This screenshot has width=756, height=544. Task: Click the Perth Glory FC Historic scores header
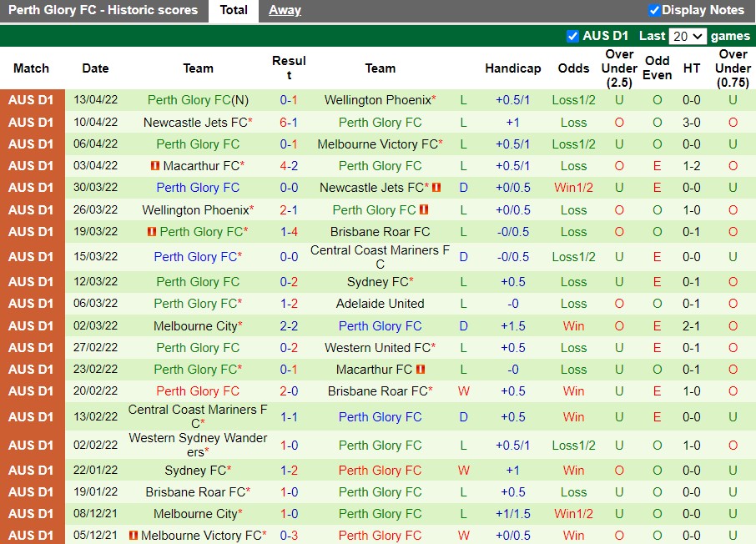click(x=103, y=10)
